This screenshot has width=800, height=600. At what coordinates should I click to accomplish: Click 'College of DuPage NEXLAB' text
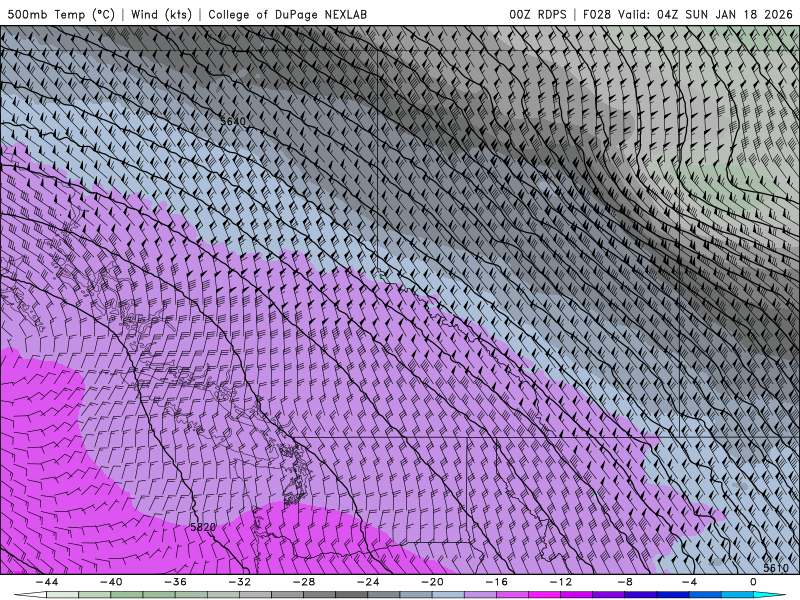point(287,14)
